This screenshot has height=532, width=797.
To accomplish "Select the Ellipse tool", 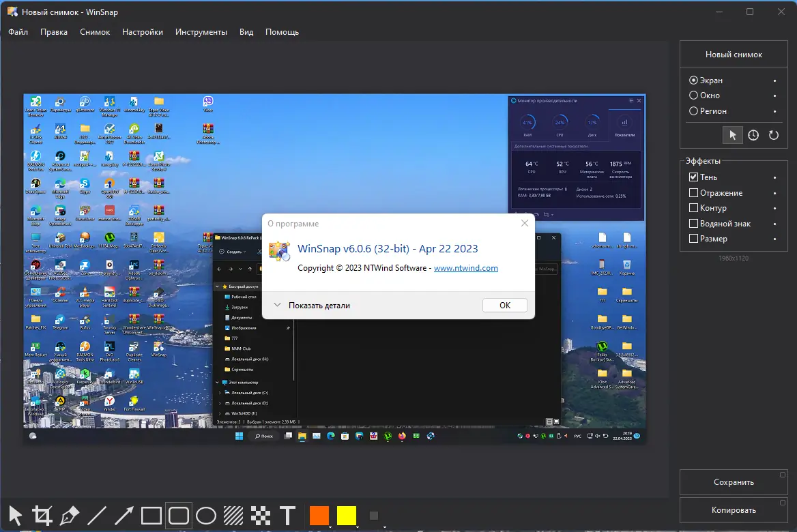I will click(x=206, y=516).
